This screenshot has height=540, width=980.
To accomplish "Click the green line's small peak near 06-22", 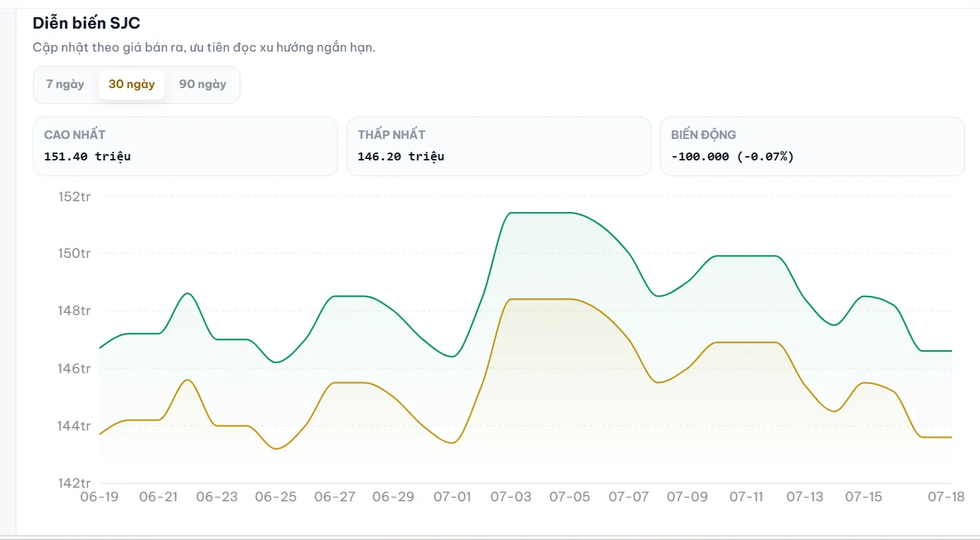I will (x=188, y=294).
